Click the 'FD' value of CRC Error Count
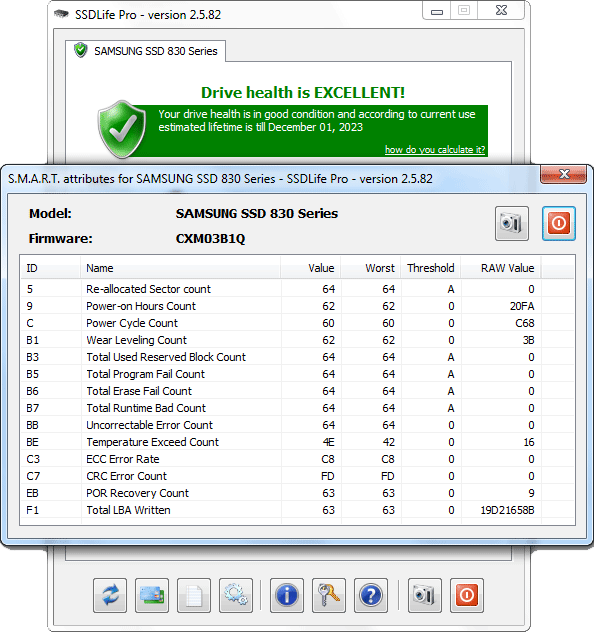594x632 pixels. [328, 476]
